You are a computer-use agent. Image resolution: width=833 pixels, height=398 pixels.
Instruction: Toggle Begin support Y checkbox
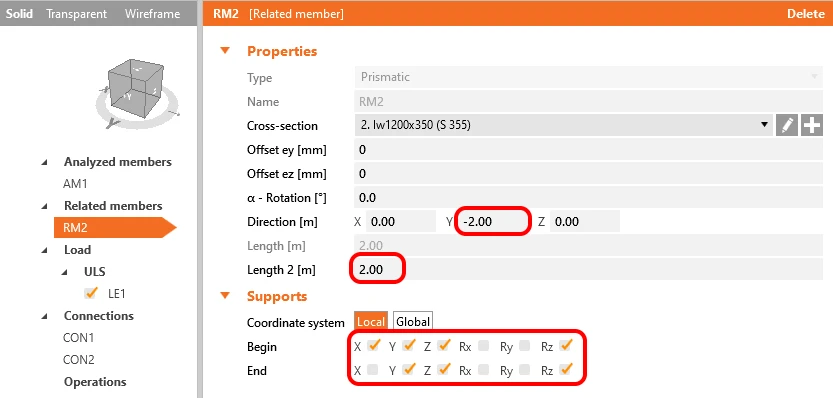tap(409, 345)
